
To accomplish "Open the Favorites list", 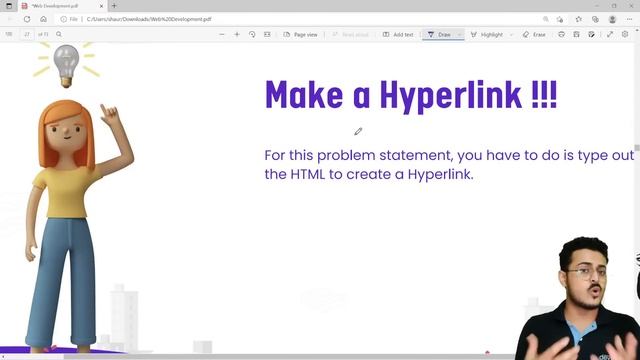I will click(x=579, y=19).
